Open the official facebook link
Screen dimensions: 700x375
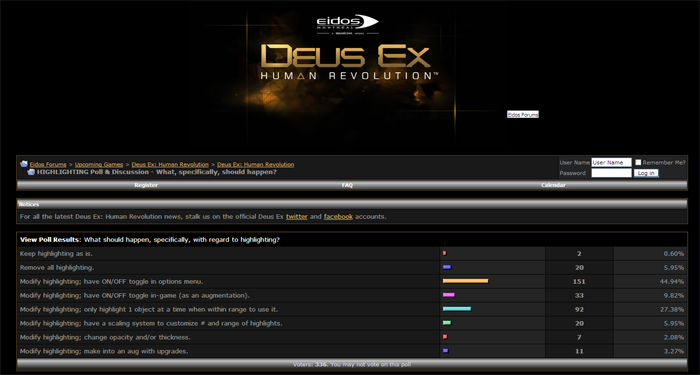click(x=338, y=217)
